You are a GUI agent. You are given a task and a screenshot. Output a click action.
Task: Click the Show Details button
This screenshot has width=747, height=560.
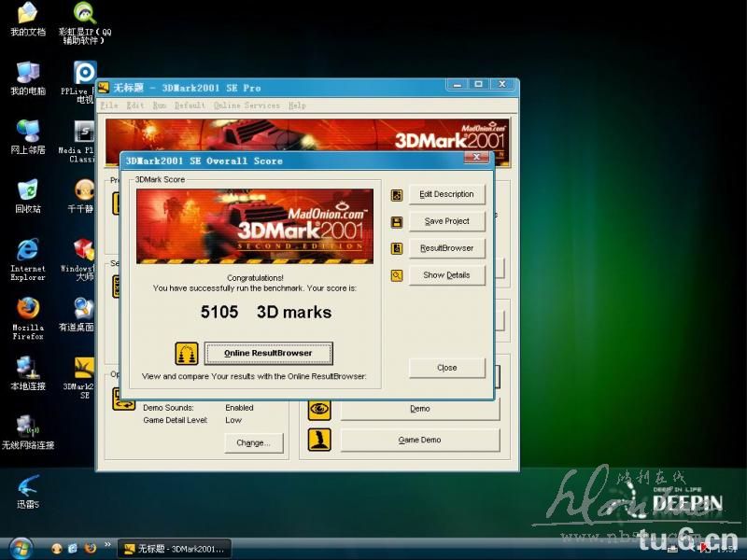(x=446, y=275)
